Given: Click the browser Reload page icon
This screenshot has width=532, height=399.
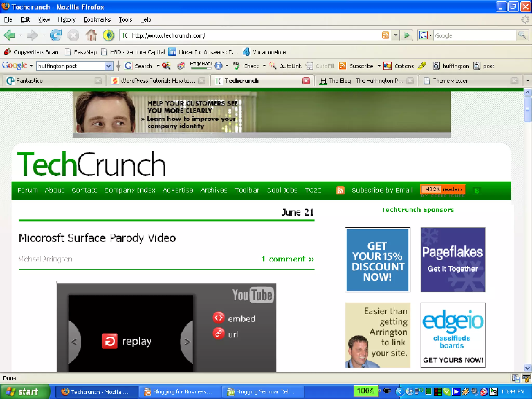Looking at the screenshot, I should tap(56, 35).
